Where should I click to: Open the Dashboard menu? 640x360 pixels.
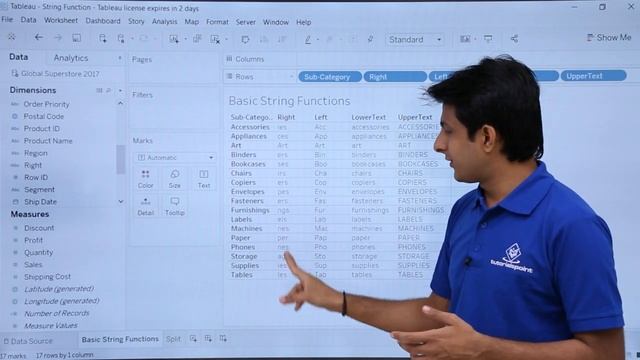(x=103, y=21)
